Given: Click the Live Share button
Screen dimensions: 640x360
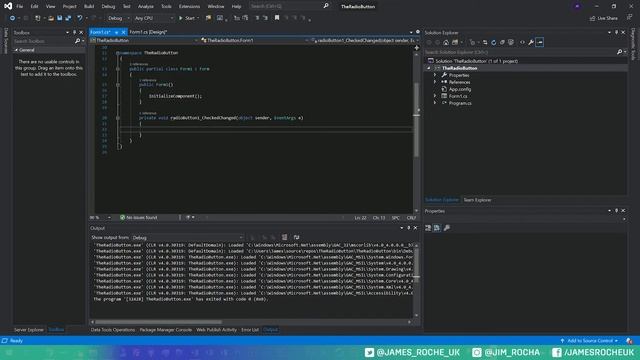Looking at the screenshot, I should click(604, 18).
